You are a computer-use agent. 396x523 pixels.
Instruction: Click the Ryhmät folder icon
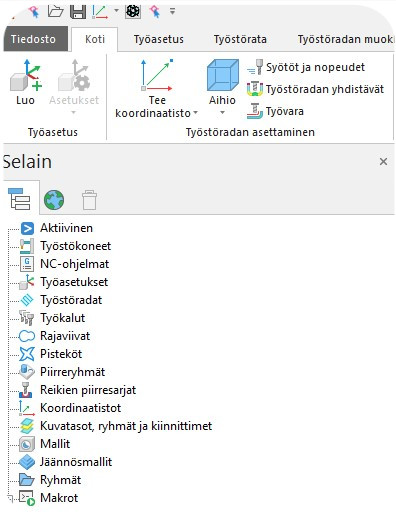(27, 480)
